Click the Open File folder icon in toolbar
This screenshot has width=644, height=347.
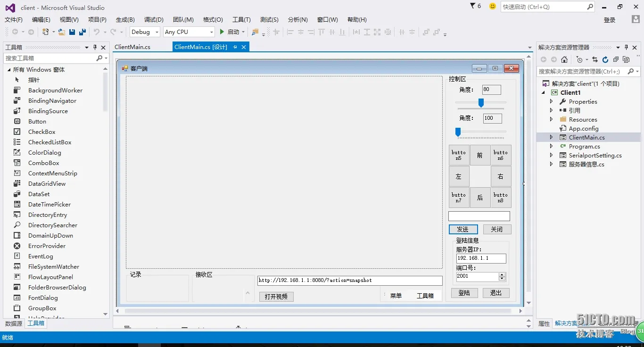[62, 32]
